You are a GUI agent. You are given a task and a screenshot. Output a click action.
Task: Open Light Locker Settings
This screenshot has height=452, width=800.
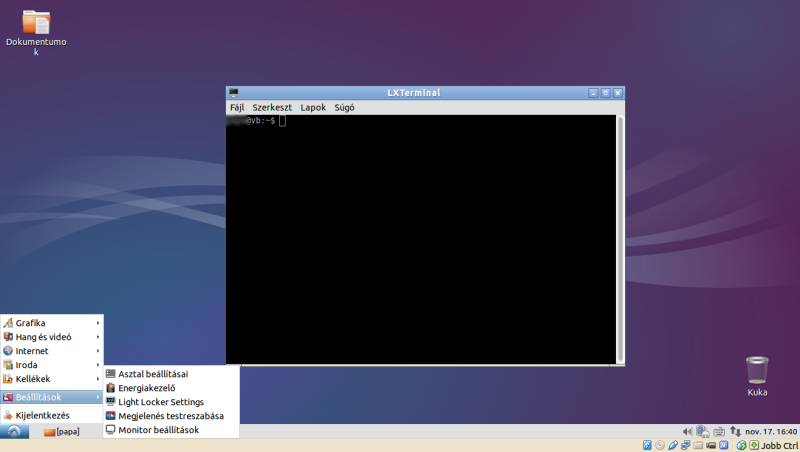171,402
